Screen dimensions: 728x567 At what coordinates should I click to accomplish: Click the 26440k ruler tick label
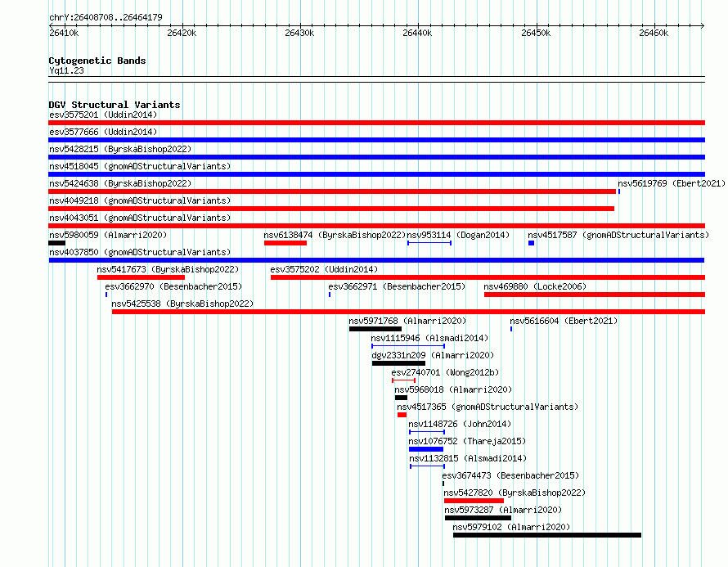(x=417, y=33)
